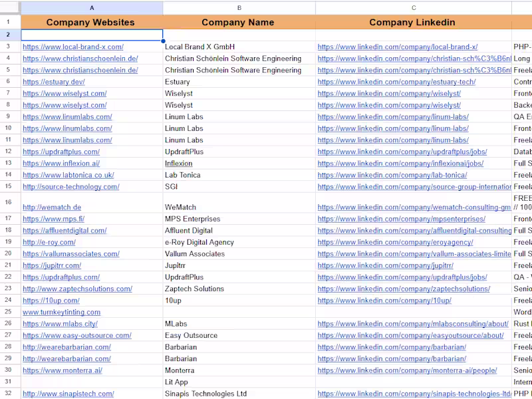This screenshot has height=399, width=532.
Task: Open updraftplus.com link in row 22
Action: (x=61, y=277)
